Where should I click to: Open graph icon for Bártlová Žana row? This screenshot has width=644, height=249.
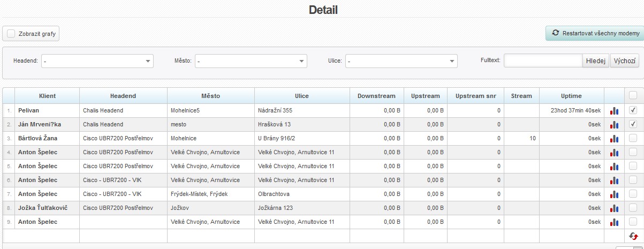point(614,139)
